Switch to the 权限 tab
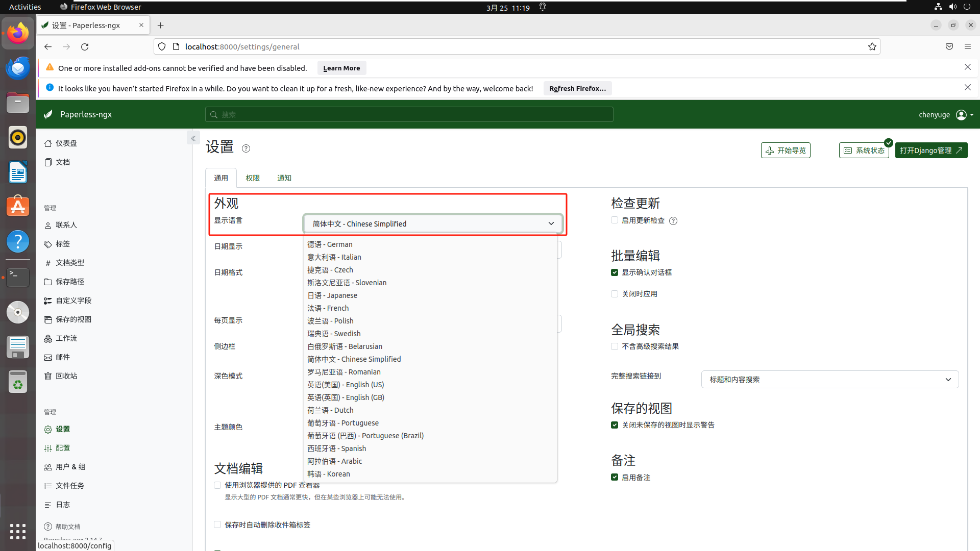Image resolution: width=980 pixels, height=551 pixels. [x=253, y=178]
